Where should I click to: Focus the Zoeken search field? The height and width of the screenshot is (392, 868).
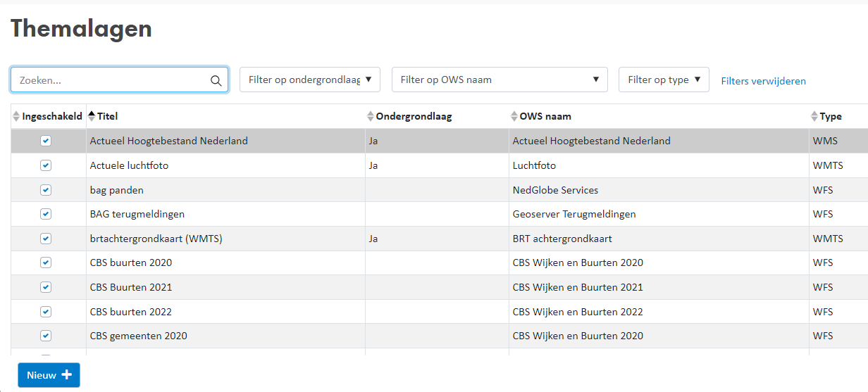(x=119, y=80)
